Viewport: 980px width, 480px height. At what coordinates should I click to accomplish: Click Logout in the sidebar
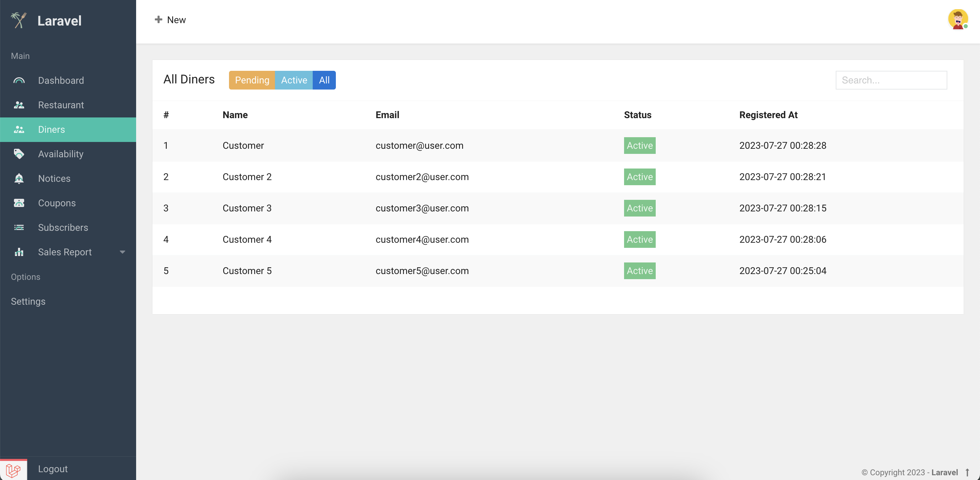tap(53, 469)
